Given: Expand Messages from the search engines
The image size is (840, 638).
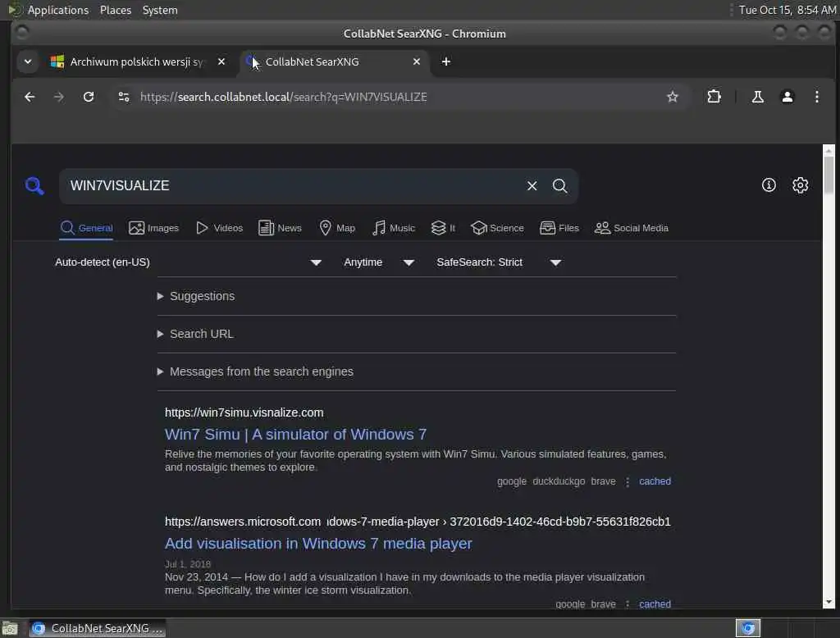Looking at the screenshot, I should [255, 371].
